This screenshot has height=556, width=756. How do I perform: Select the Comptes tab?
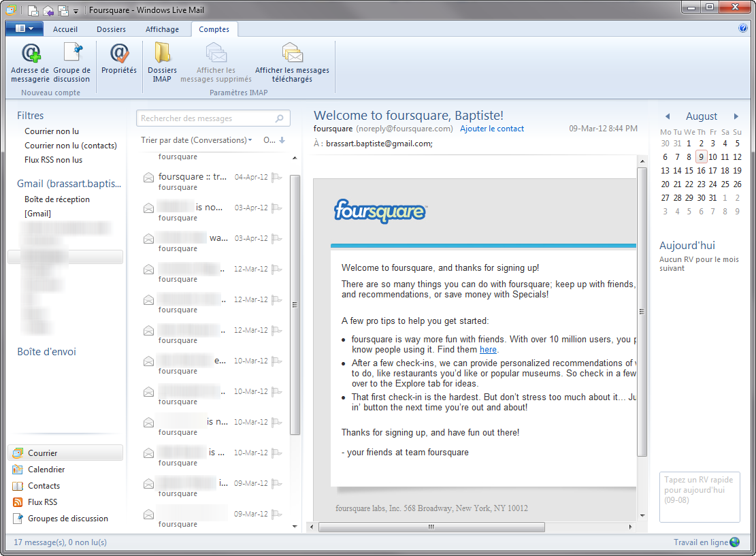click(214, 29)
